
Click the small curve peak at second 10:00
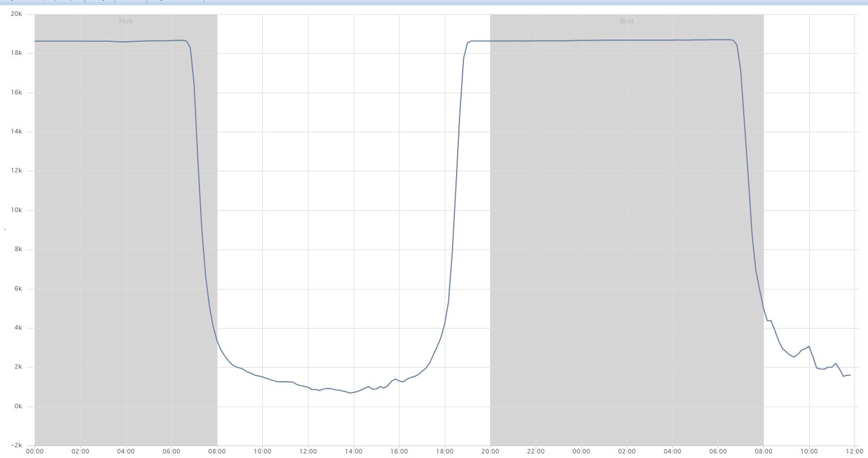pyautogui.click(x=809, y=347)
